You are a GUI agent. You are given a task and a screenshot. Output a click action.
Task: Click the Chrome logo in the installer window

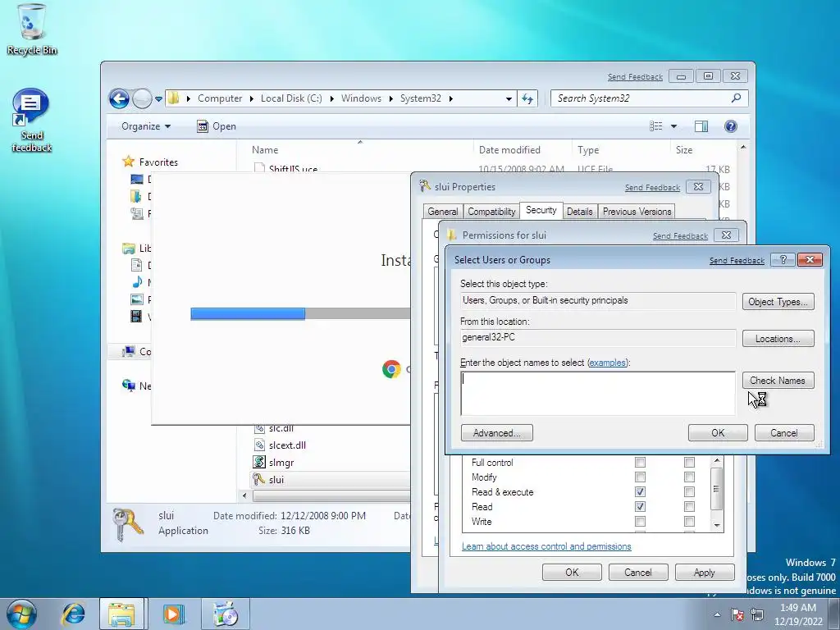pos(391,369)
